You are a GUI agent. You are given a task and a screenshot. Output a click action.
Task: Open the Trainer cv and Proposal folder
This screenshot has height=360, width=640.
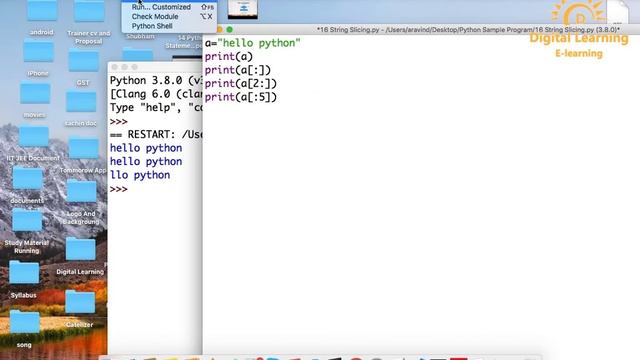point(89,12)
